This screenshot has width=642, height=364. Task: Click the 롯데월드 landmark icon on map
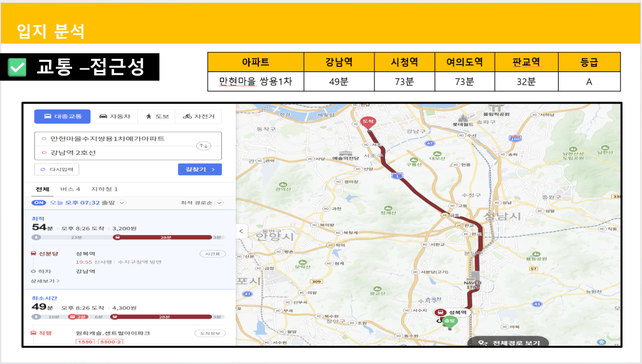point(463,118)
